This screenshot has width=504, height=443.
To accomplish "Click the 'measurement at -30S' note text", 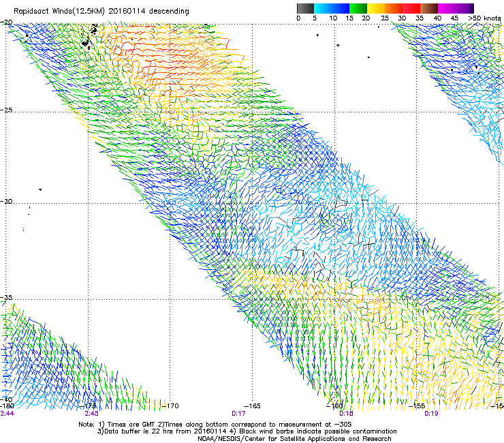I will [315, 425].
